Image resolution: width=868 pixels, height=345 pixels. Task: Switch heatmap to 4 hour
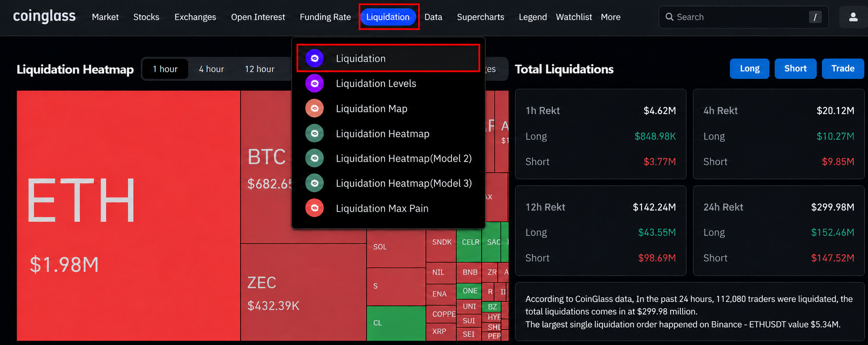pyautogui.click(x=211, y=69)
